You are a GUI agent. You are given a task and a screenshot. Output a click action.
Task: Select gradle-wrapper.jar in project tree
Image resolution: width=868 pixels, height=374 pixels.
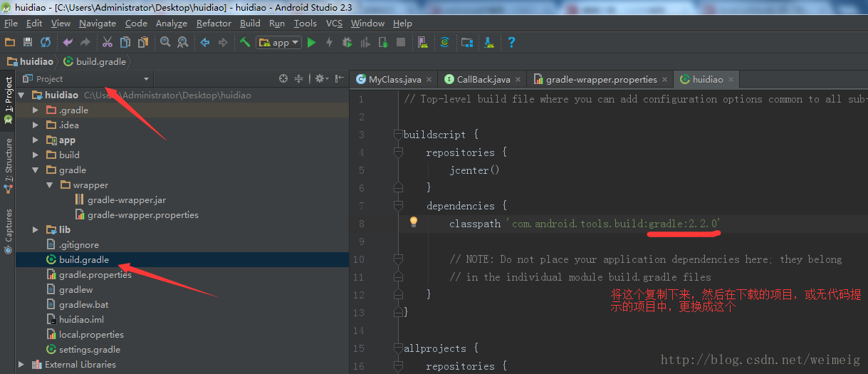(126, 199)
